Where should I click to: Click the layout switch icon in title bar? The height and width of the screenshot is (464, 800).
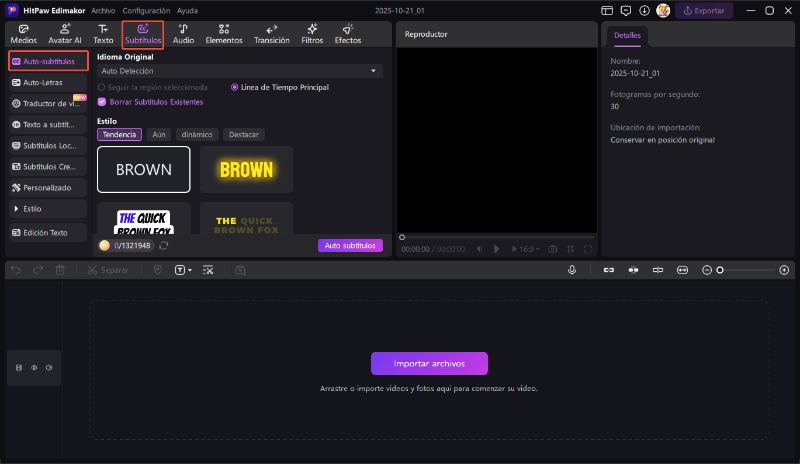pos(607,10)
